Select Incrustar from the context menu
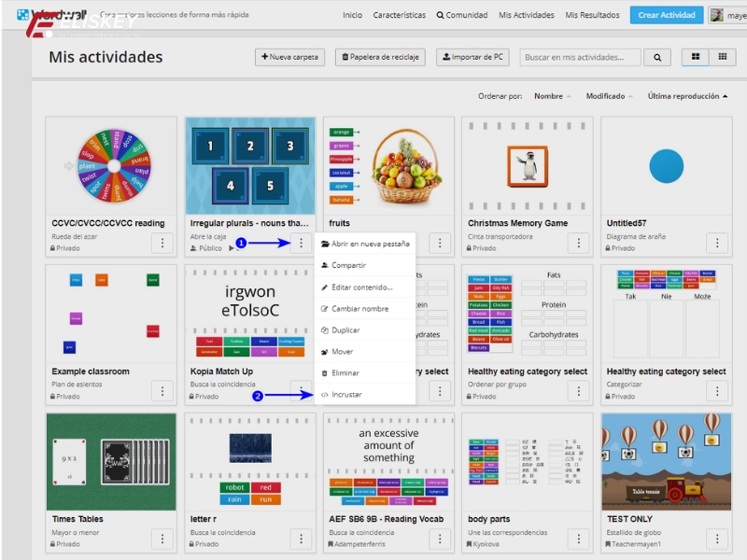 coord(346,395)
